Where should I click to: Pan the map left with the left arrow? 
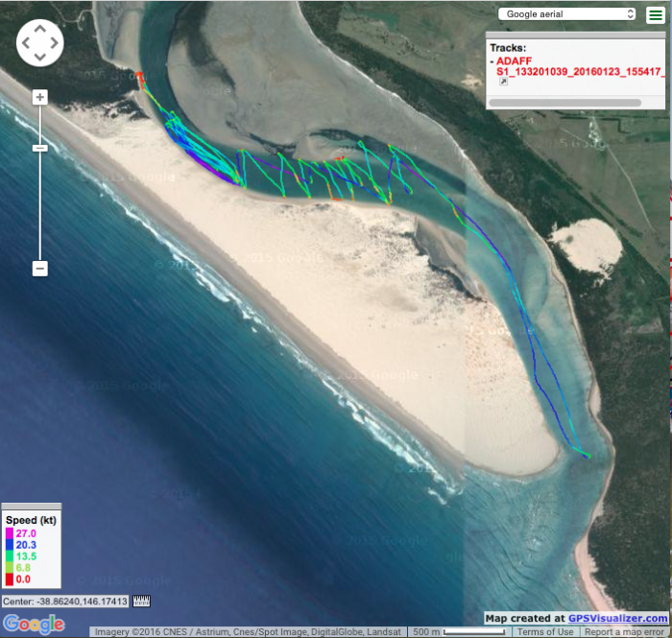[26, 41]
